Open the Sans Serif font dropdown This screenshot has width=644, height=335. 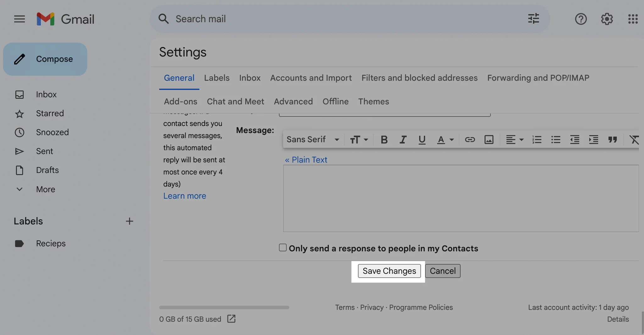313,140
